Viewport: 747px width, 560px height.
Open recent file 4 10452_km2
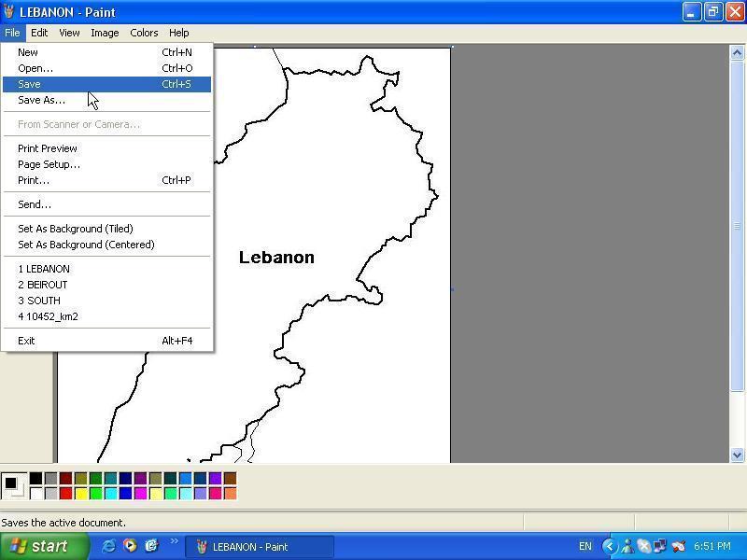click(x=106, y=316)
